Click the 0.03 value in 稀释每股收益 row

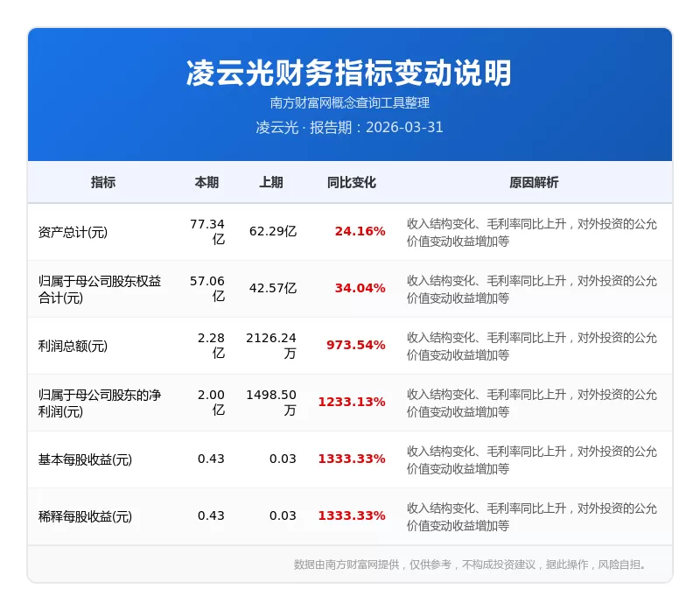283,515
